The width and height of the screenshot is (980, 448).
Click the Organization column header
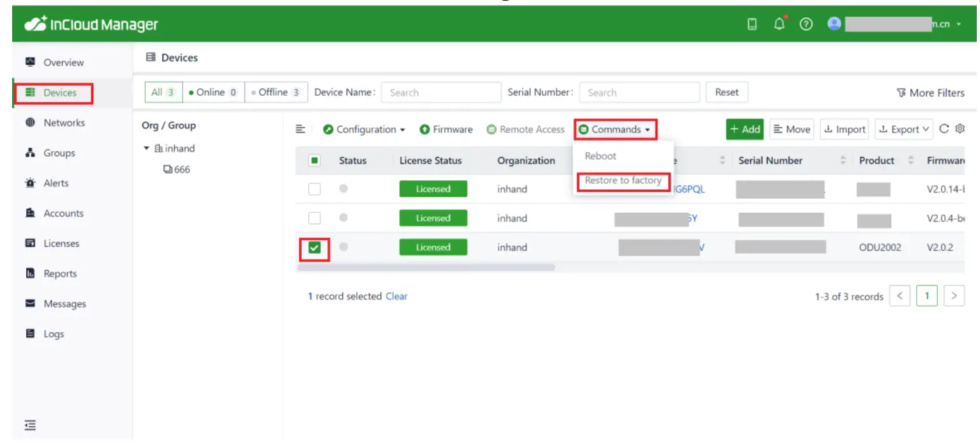point(526,160)
